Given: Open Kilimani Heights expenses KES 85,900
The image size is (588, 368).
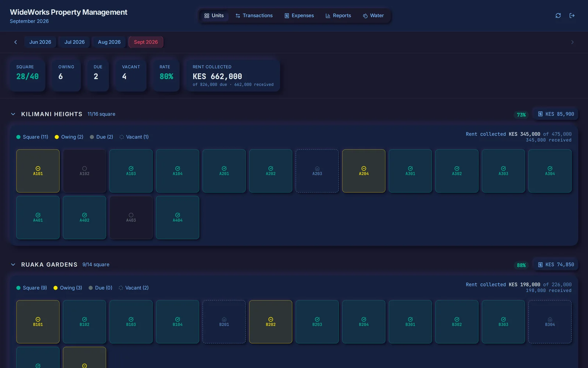Looking at the screenshot, I should pyautogui.click(x=556, y=114).
